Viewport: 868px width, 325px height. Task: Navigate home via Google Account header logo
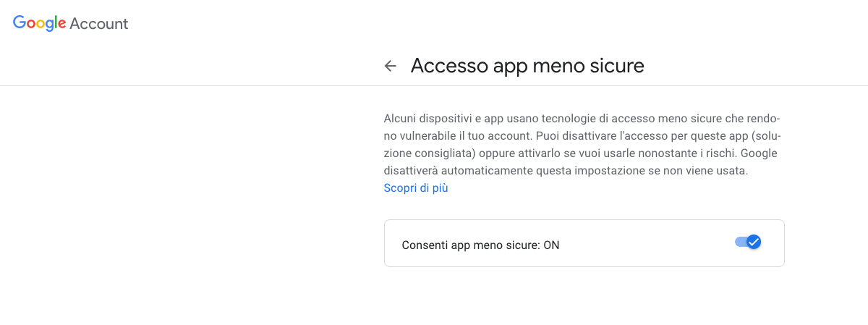point(70,23)
